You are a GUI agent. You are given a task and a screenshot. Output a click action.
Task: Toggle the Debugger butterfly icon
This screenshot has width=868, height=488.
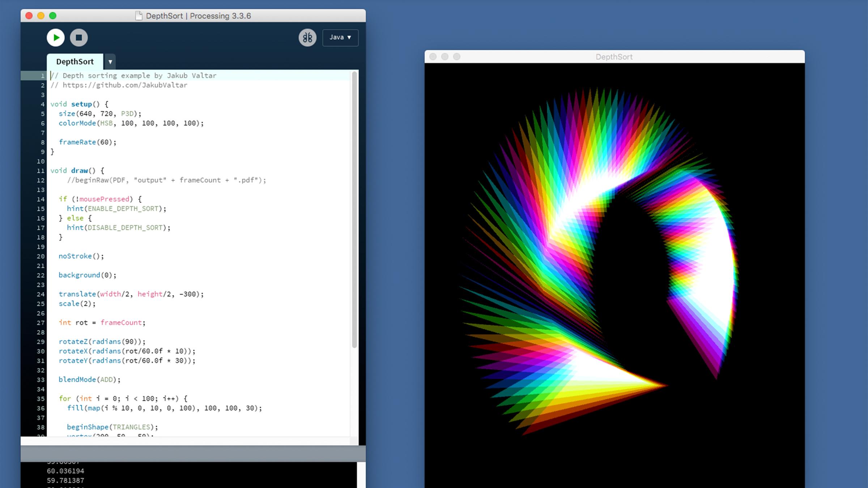pyautogui.click(x=307, y=38)
